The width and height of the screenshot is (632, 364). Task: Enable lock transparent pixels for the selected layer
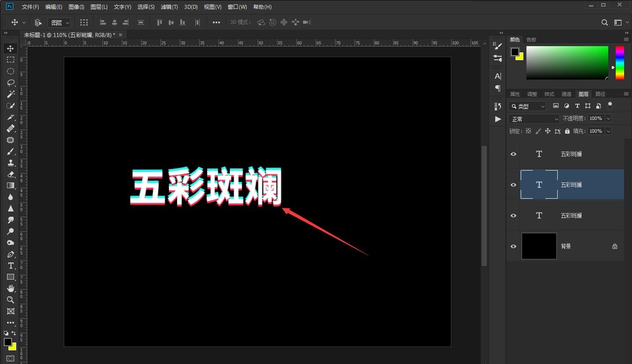point(528,131)
